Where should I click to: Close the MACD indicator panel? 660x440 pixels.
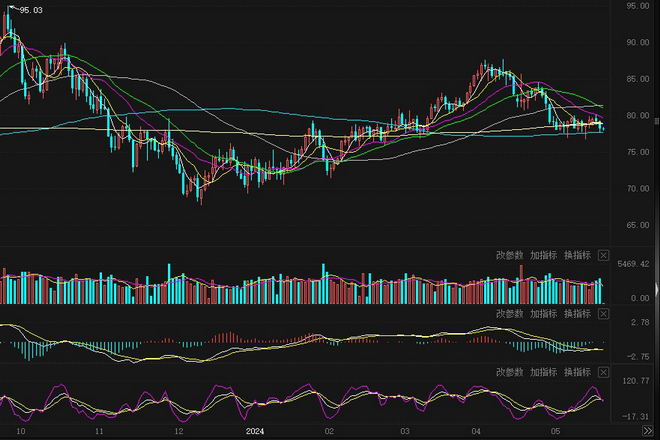[x=604, y=313]
